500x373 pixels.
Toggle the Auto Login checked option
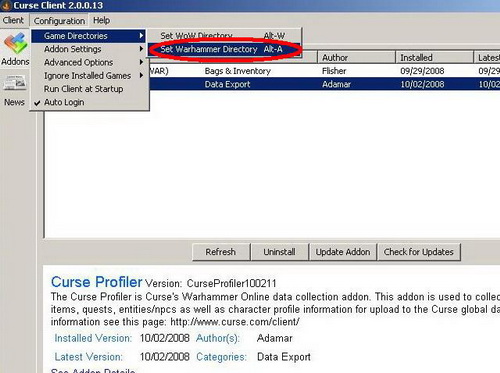coord(88,102)
